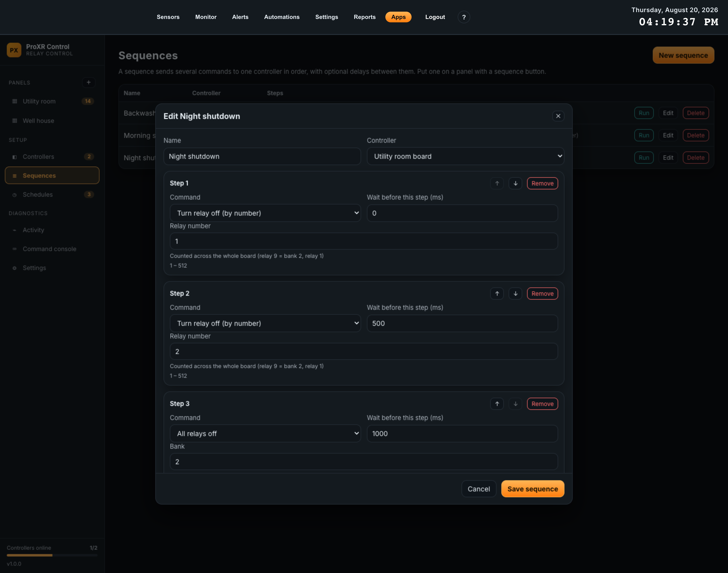The image size is (728, 573).
Task: Delete the Night shutdown sequence row
Action: pos(695,158)
